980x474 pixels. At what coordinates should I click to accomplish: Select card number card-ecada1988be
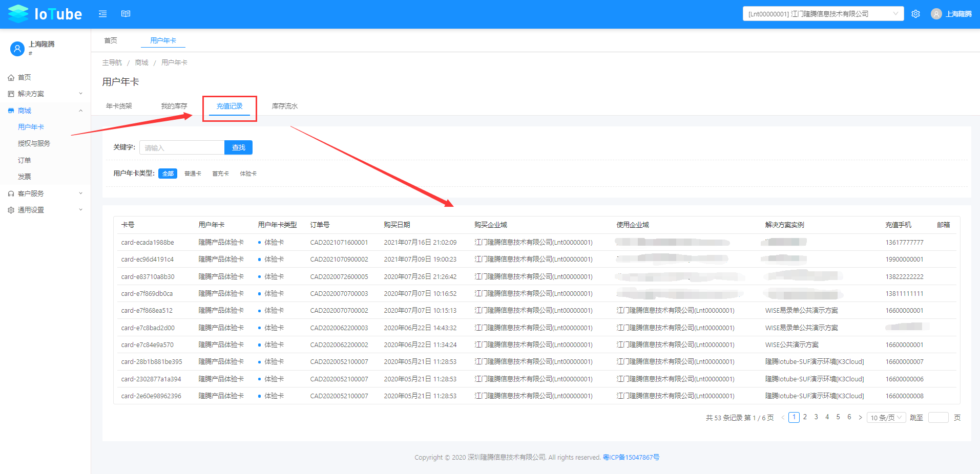[x=148, y=243]
